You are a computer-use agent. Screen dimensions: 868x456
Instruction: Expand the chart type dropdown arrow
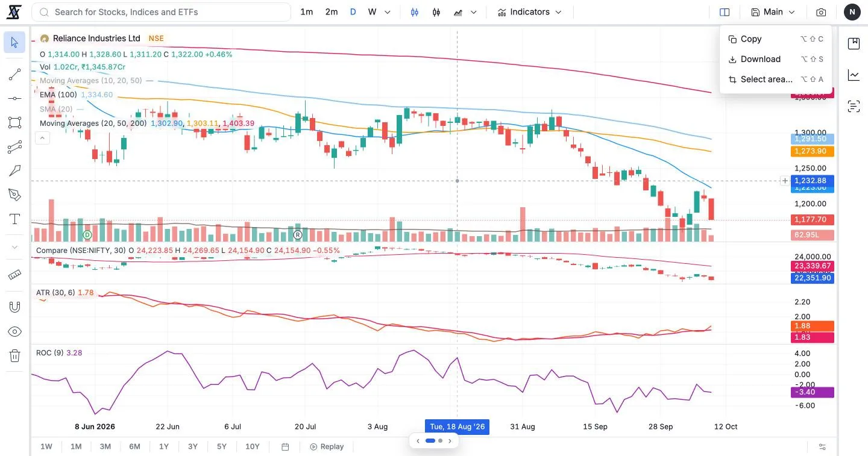[x=474, y=12]
